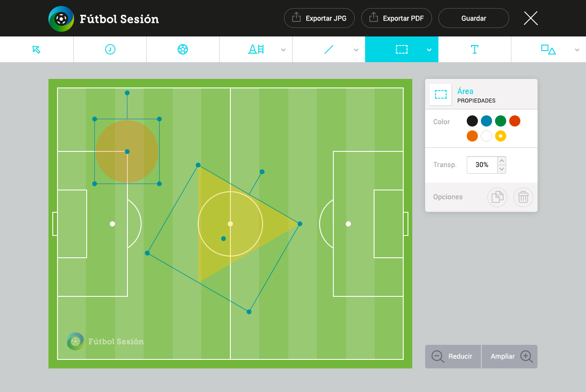Select the soccer ball tool
The width and height of the screenshot is (586, 392).
click(x=183, y=49)
